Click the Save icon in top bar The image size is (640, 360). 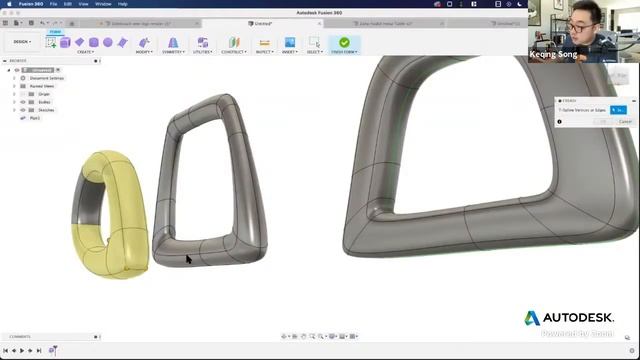point(31,23)
